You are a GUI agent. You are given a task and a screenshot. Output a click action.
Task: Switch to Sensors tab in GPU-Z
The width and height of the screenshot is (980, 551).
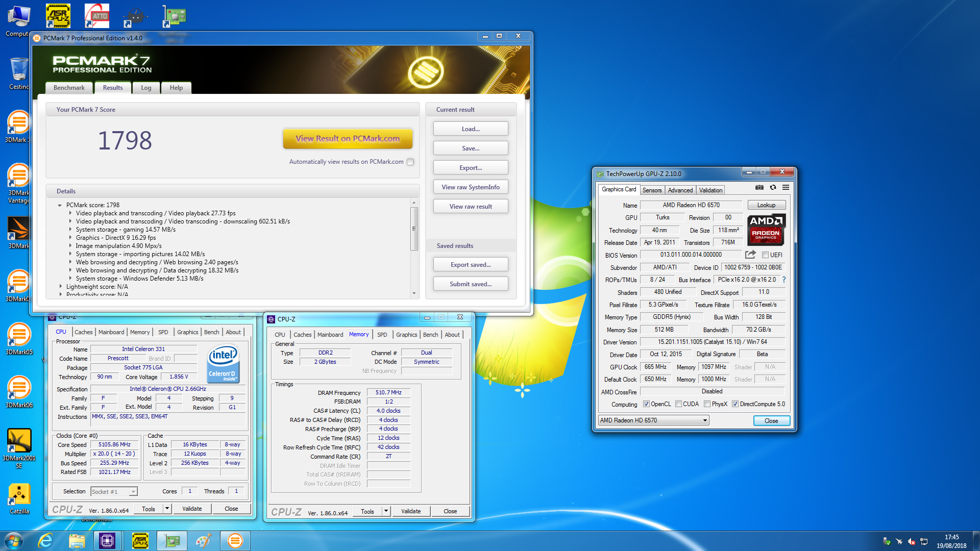tap(652, 190)
